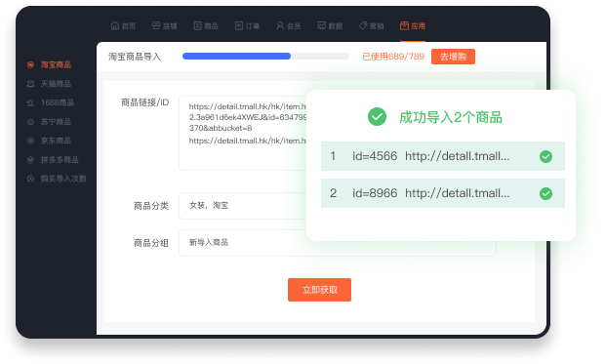Click inside the 商品链接/ID text area
Image resolution: width=605 pixels, height=364 pixels.
point(242,133)
